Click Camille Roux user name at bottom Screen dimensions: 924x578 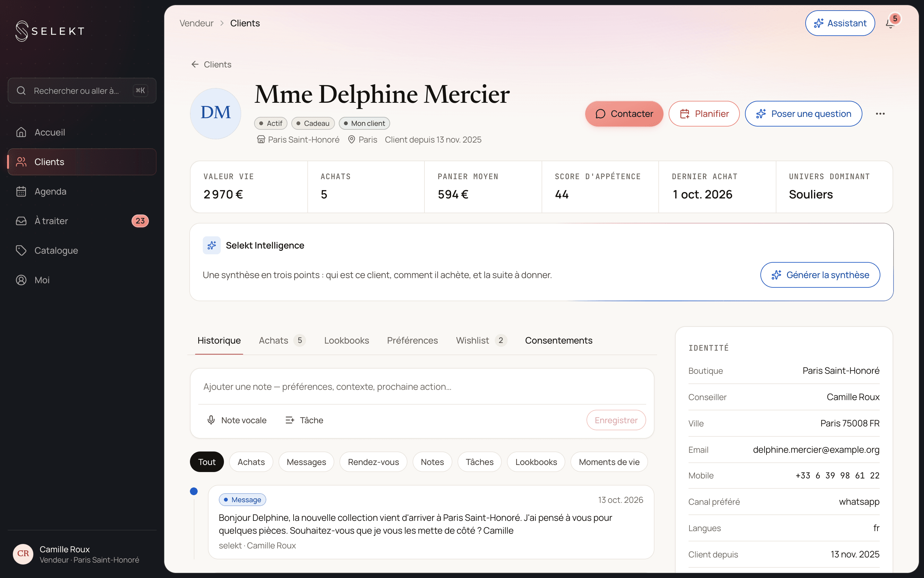(x=64, y=549)
